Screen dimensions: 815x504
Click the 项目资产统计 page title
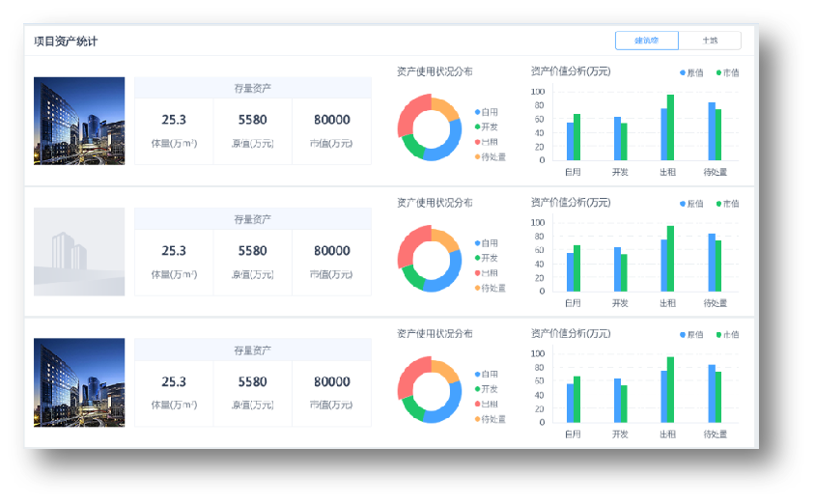(x=66, y=42)
